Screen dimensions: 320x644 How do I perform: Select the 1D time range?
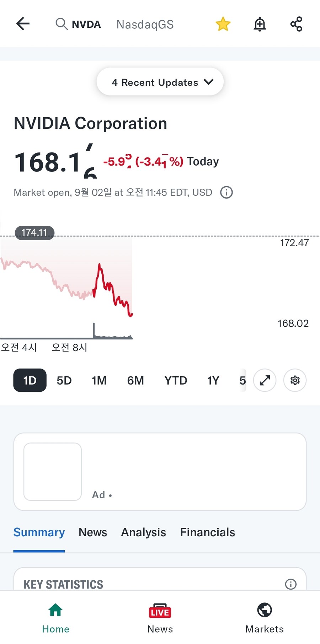point(30,380)
